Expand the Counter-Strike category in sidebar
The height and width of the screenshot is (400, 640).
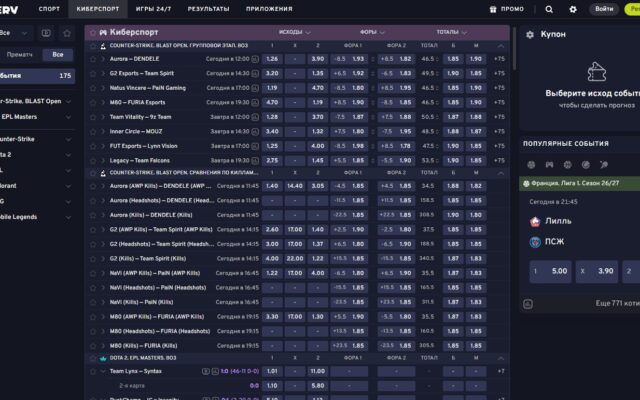click(x=68, y=139)
